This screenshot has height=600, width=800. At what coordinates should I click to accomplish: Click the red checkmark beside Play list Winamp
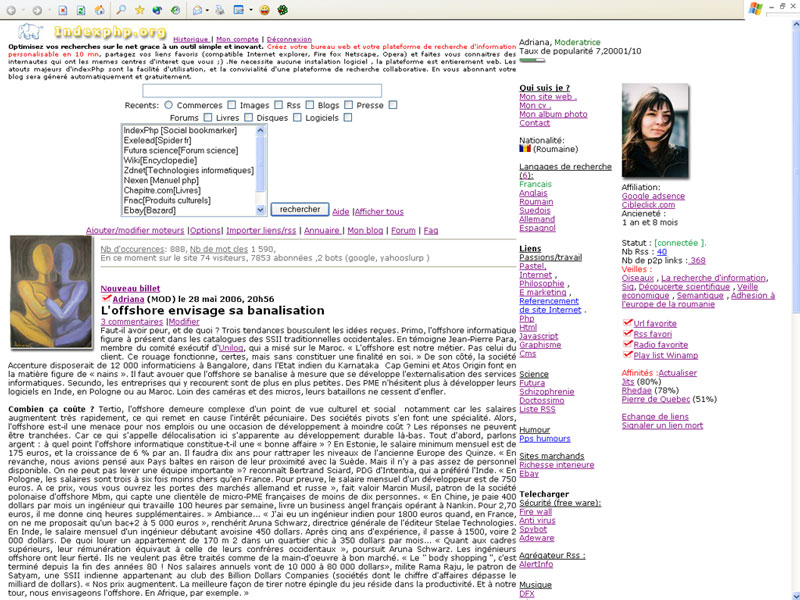click(x=628, y=355)
